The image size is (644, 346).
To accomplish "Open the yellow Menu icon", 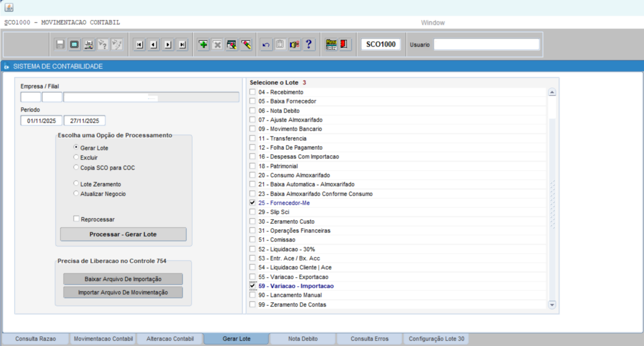I will (x=331, y=44).
